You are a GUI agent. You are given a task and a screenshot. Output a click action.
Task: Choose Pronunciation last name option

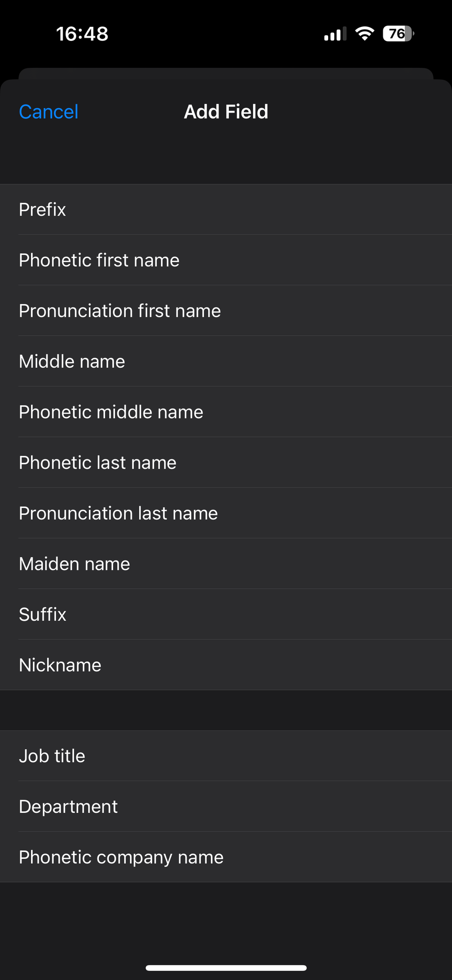[x=118, y=513]
